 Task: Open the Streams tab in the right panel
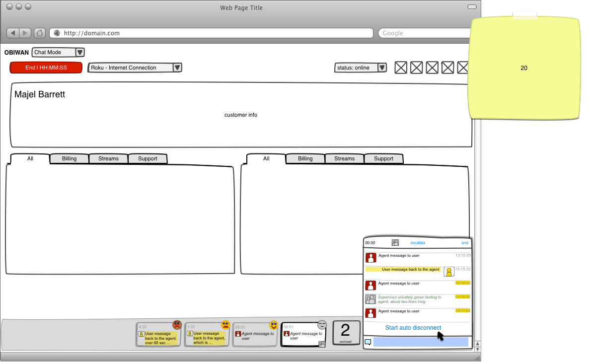[344, 159]
